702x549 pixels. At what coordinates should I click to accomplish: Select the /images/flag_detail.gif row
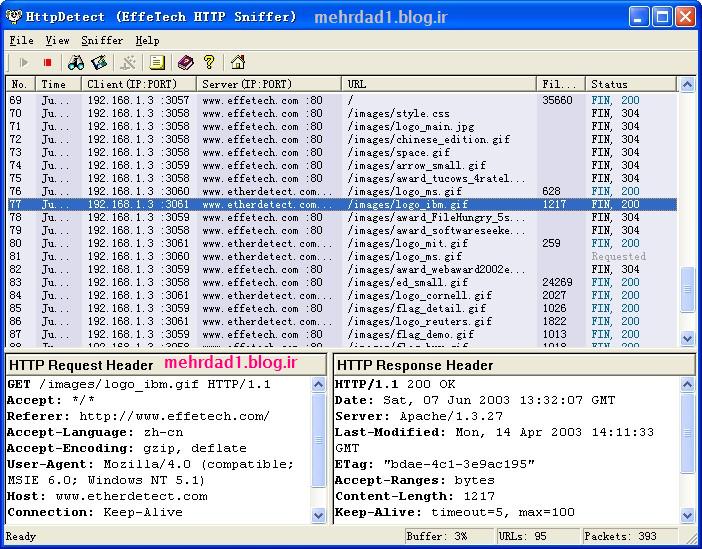(x=342, y=308)
